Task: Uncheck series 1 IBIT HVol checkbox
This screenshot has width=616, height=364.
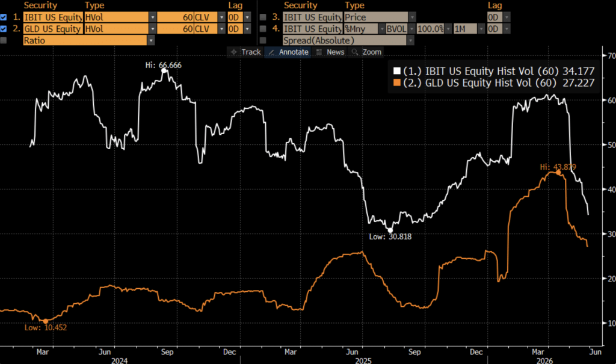Action: (x=4, y=17)
